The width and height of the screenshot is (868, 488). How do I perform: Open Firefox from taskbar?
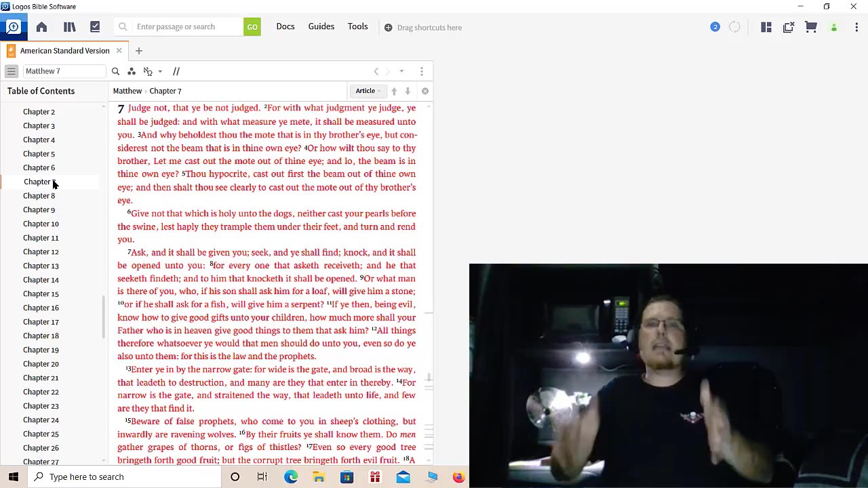tap(458, 477)
